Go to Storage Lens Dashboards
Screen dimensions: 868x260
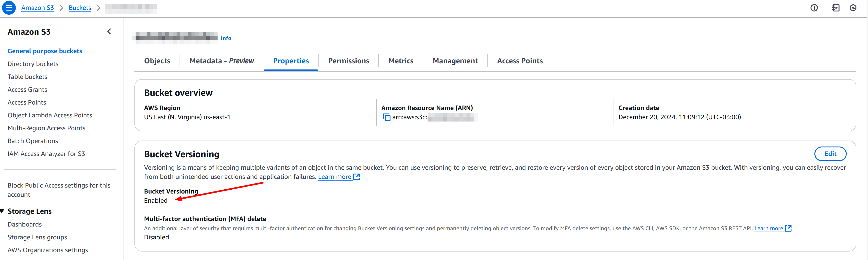tap(25, 224)
